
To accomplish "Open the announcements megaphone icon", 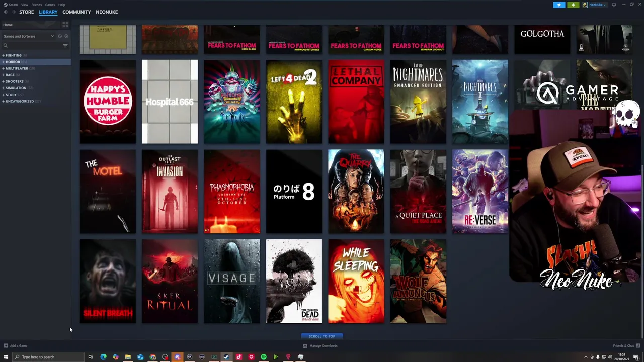I will click(559, 5).
